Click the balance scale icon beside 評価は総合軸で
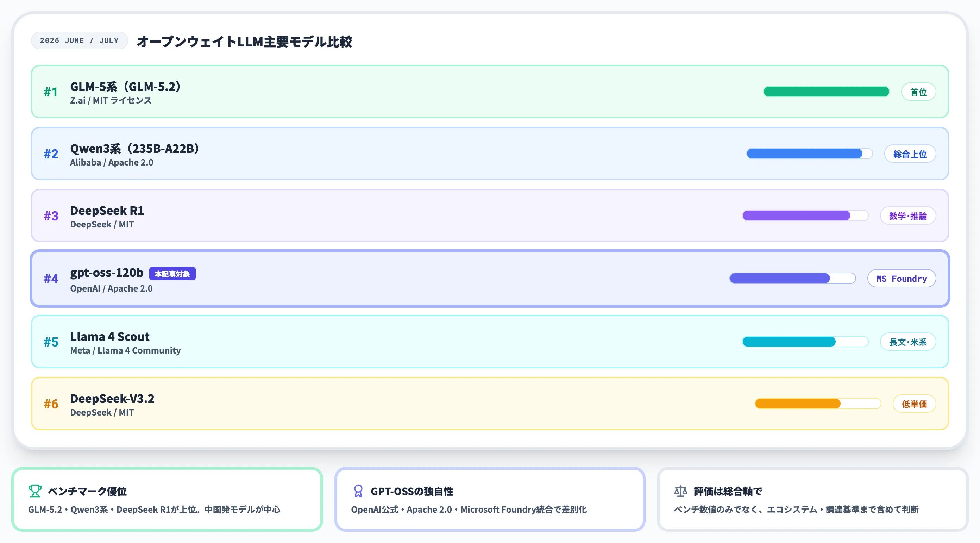This screenshot has height=543, width=980. tap(680, 491)
